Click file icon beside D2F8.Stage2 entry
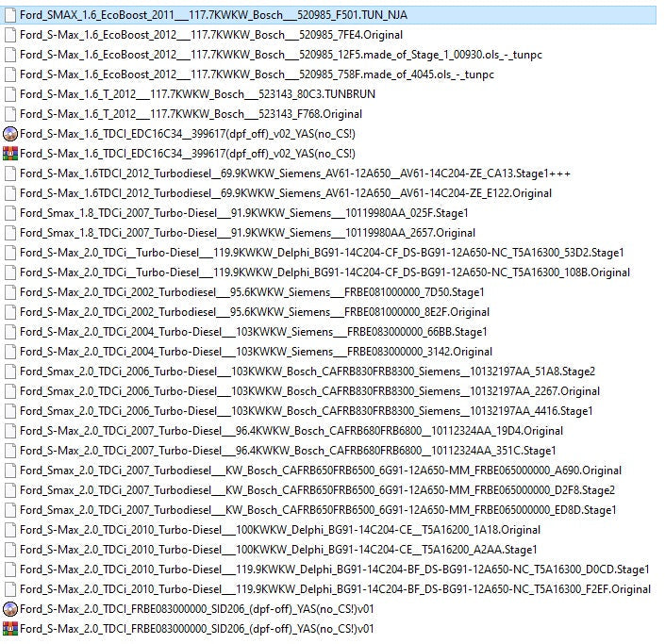665x644 pixels. [10, 490]
